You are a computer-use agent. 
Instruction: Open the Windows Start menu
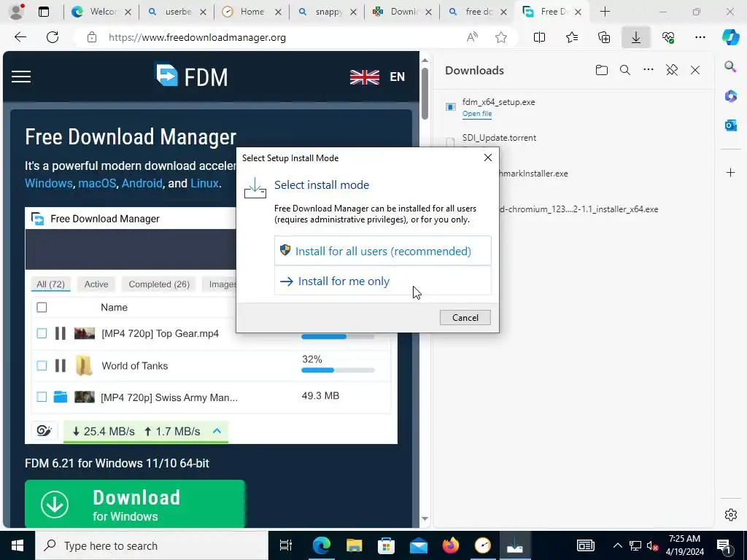pyautogui.click(x=18, y=545)
